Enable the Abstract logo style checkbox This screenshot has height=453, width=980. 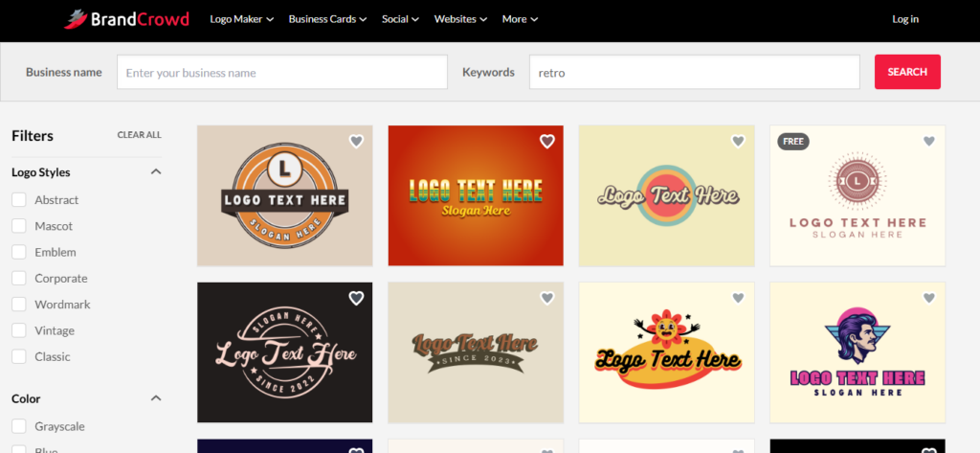[x=18, y=200]
